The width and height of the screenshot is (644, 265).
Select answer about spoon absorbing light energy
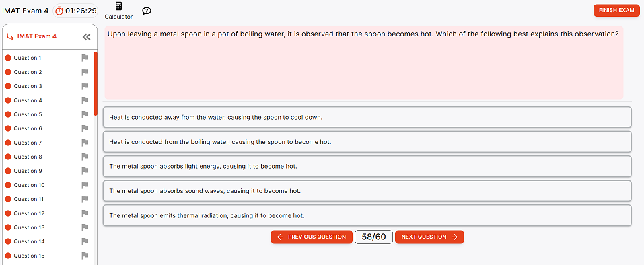pyautogui.click(x=367, y=167)
